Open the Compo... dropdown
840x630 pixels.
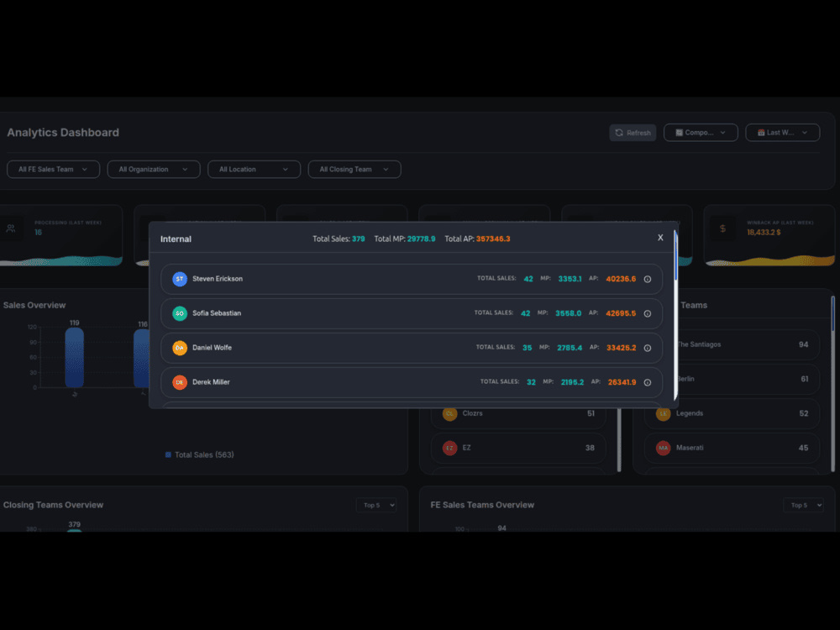701,133
